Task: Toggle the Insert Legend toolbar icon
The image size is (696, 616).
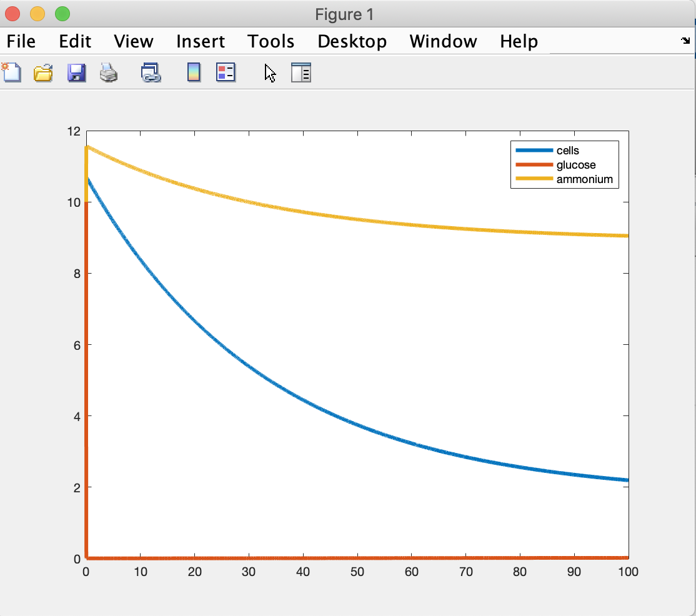Action: [225, 73]
